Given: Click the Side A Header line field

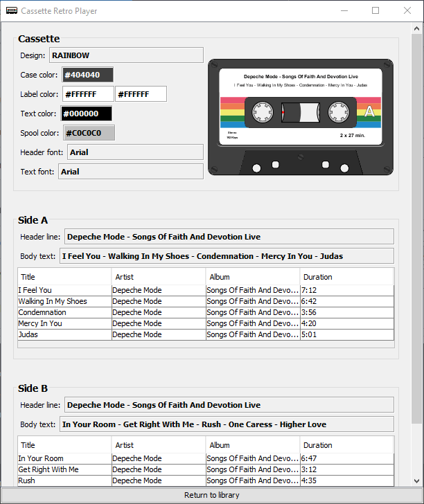Looking at the screenshot, I should point(229,237).
